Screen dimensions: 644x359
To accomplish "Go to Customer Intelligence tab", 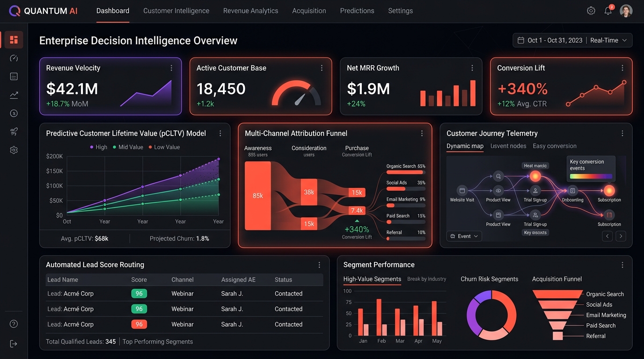I will pos(176,11).
